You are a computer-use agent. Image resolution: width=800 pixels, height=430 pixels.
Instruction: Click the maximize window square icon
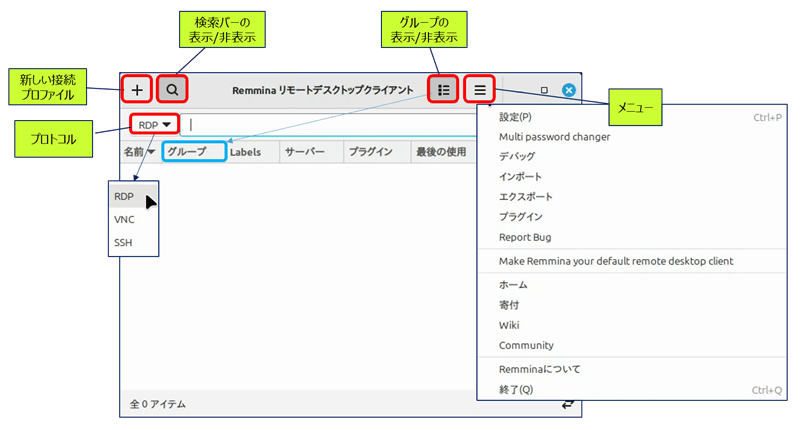coord(544,90)
